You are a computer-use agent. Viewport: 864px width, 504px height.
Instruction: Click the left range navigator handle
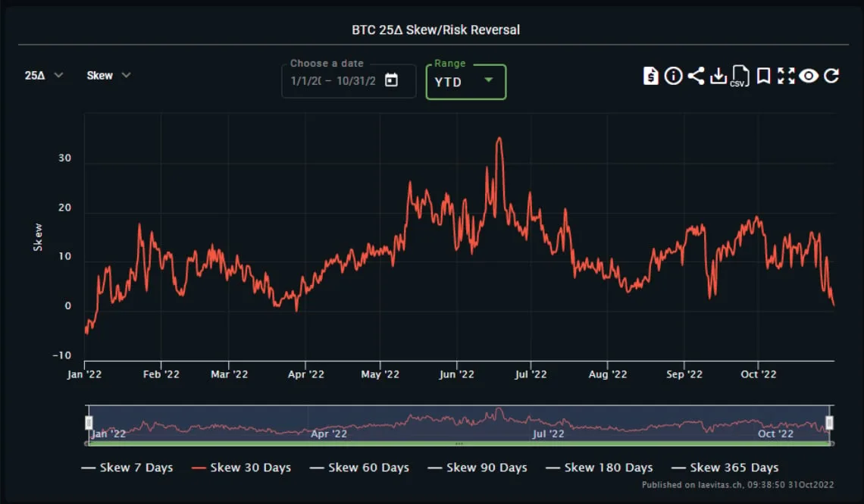point(89,423)
